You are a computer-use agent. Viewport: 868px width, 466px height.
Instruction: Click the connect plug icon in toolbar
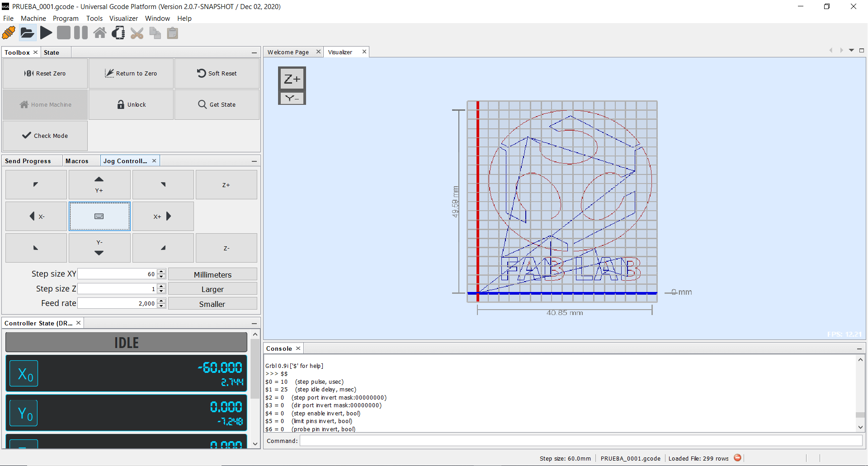9,33
